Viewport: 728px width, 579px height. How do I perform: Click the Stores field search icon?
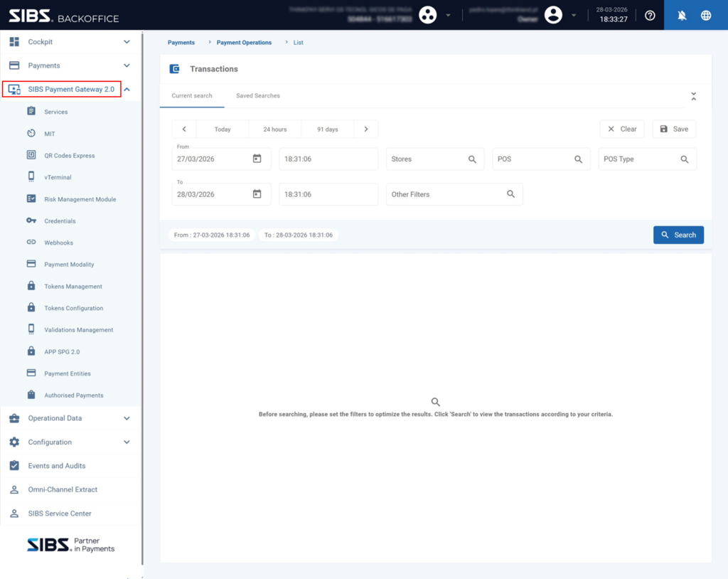[x=472, y=159]
